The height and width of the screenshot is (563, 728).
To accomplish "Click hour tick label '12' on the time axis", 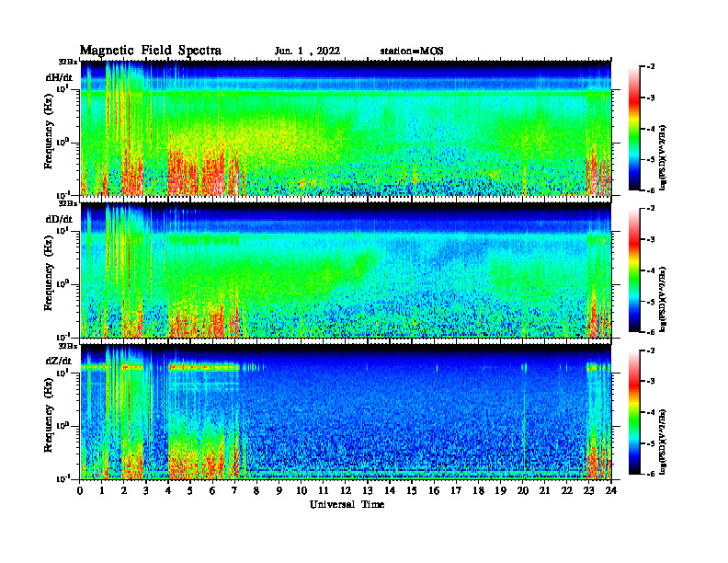I will (346, 490).
